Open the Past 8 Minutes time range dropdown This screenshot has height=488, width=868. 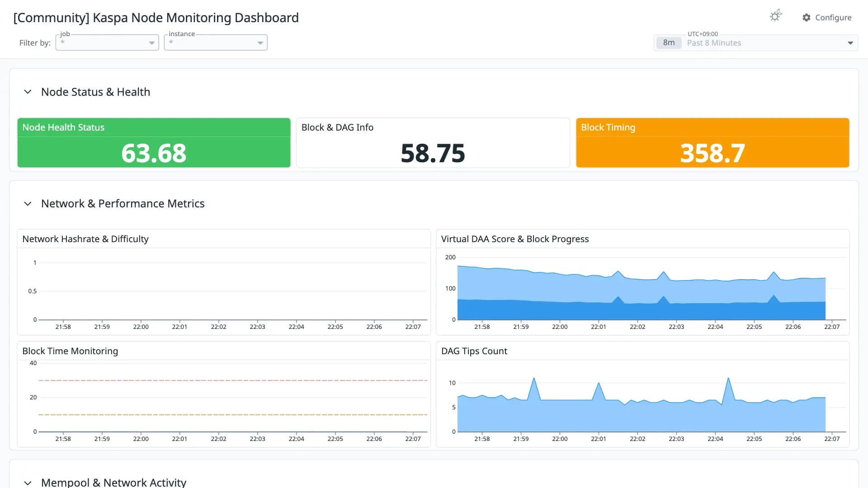756,43
